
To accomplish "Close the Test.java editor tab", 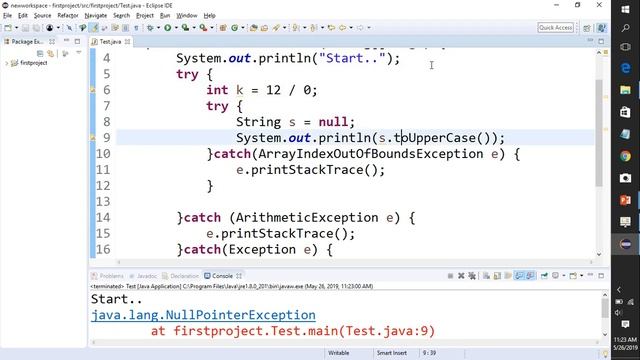I will point(127,42).
